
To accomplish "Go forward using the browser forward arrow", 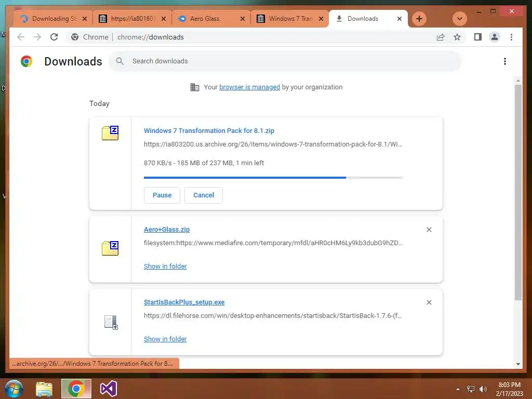I will tap(37, 37).
